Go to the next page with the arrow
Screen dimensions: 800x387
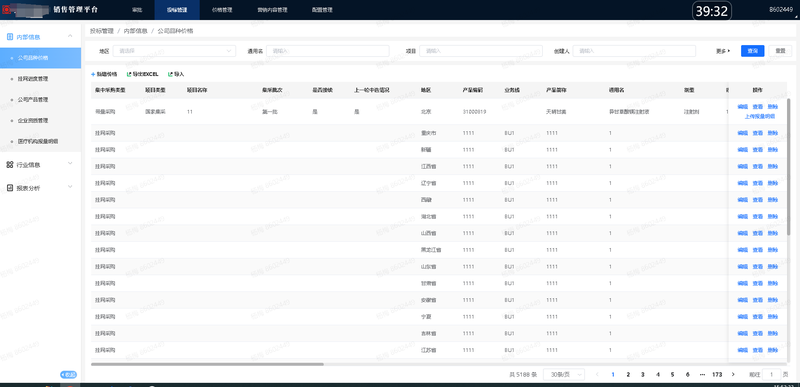pos(733,374)
